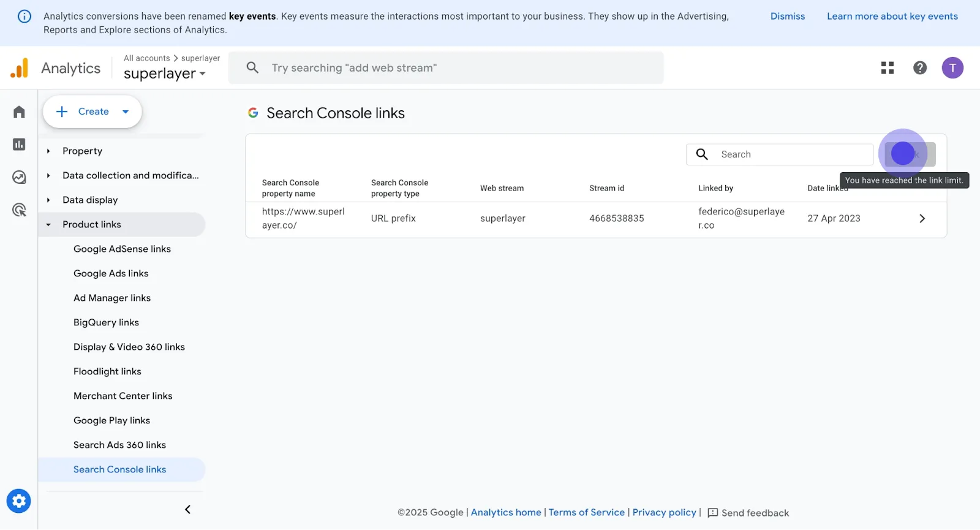Viewport: 980px width, 530px height.
Task: Click the Linked by column header
Action: click(x=715, y=188)
